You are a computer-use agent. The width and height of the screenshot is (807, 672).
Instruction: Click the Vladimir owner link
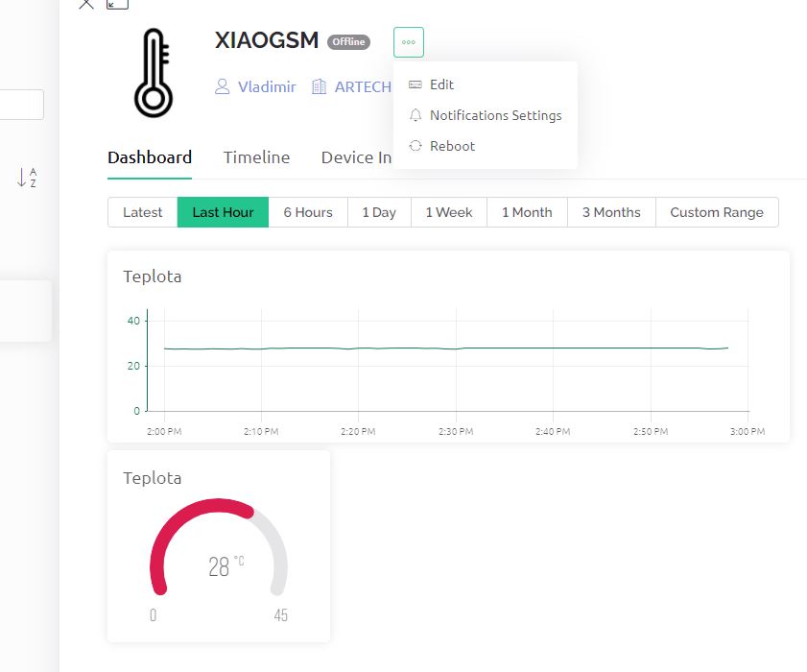[267, 86]
